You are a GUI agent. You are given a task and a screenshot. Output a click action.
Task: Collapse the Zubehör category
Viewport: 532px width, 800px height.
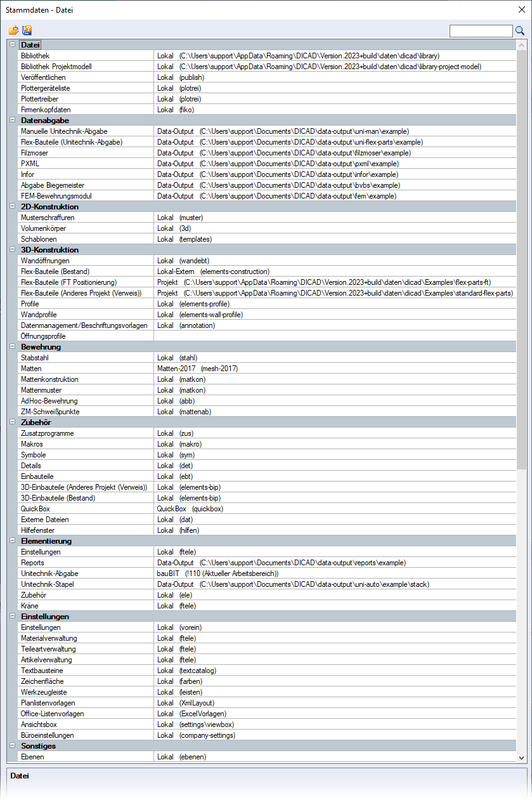point(12,422)
